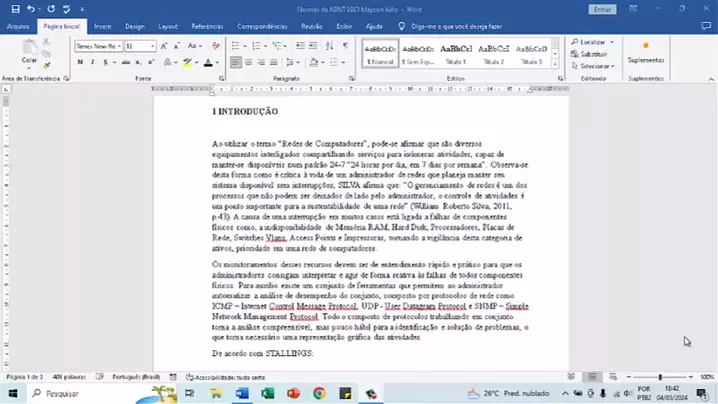Decrease the paragraph indent

tap(300, 46)
